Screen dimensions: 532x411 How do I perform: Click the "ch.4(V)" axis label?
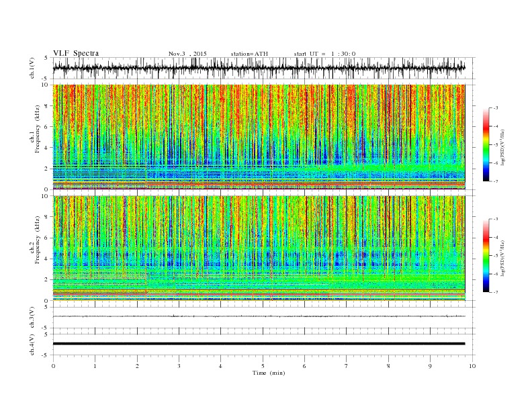click(x=32, y=345)
